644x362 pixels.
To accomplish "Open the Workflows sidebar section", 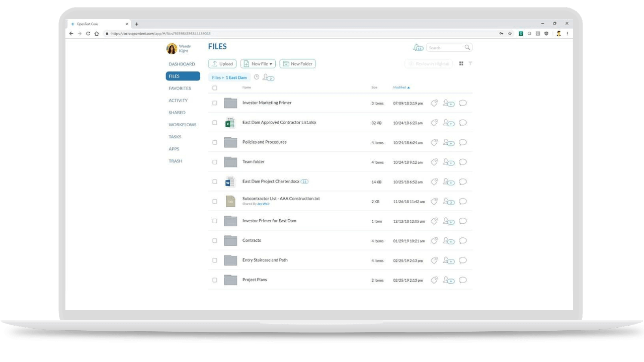I will 182,125.
